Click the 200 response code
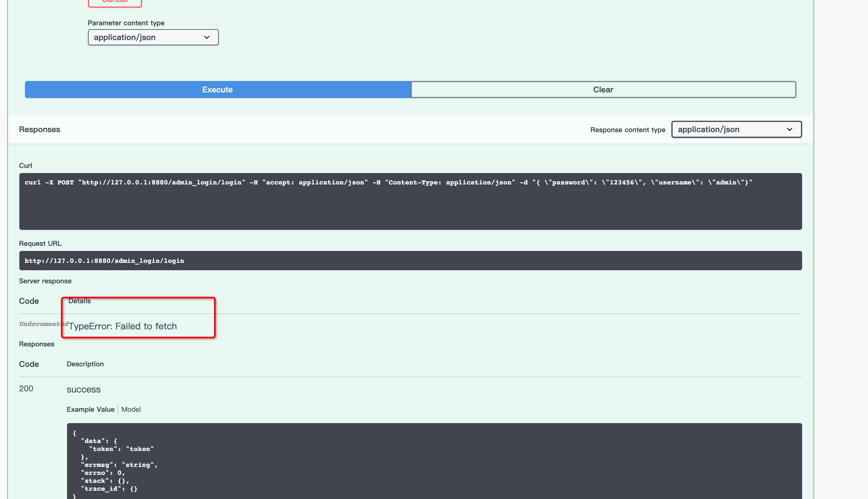 tap(26, 389)
